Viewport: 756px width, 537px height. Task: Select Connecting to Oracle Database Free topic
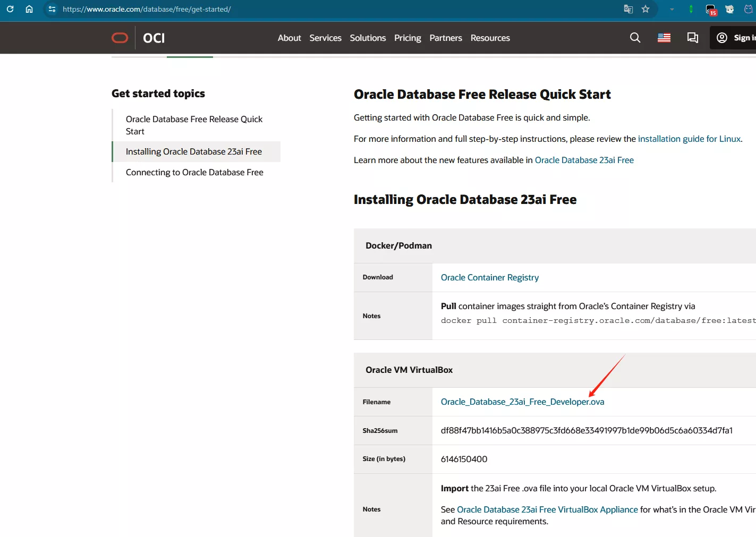[x=194, y=172]
